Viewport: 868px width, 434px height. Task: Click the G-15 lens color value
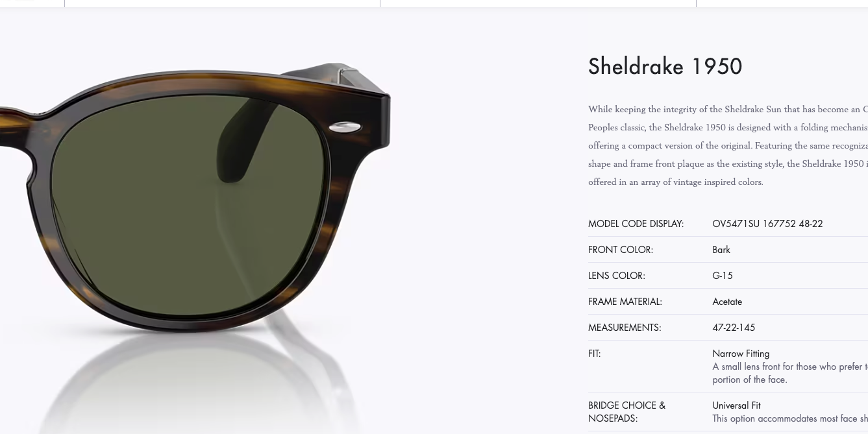pyautogui.click(x=723, y=276)
